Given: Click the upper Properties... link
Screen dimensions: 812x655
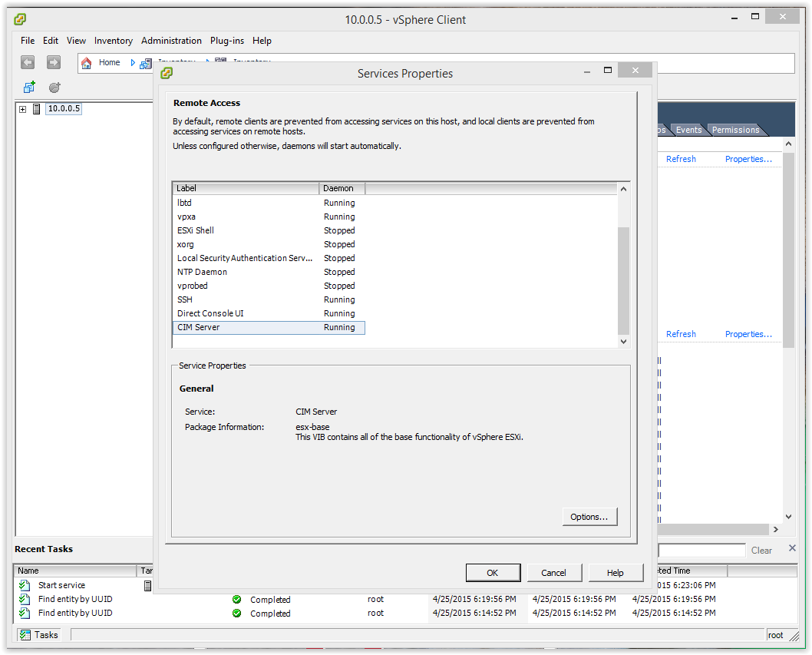Looking at the screenshot, I should coord(748,159).
